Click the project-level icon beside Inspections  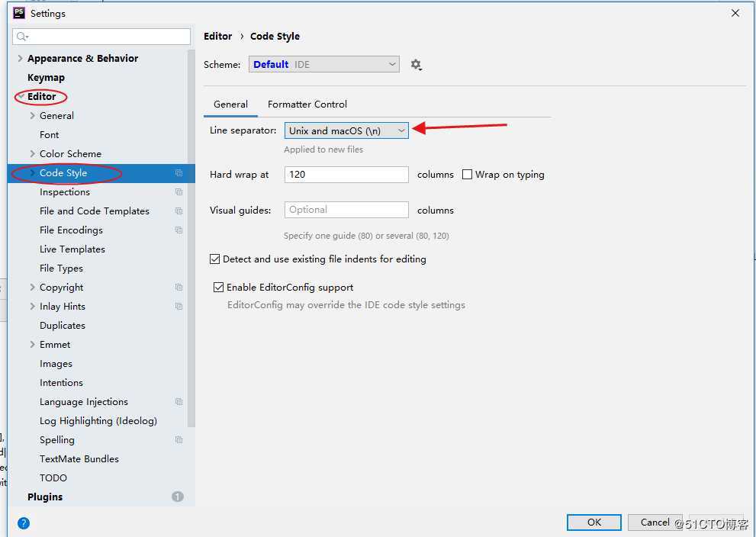pyautogui.click(x=179, y=192)
